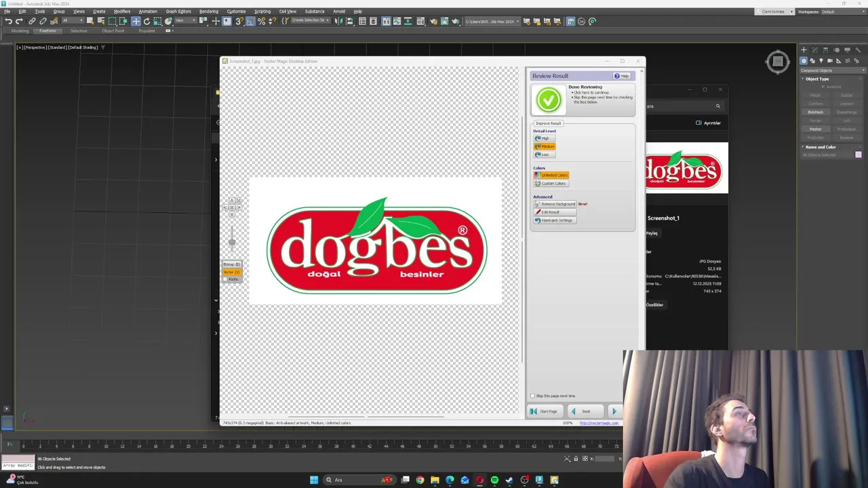Screen dimensions: 868x488
Task: Open Spotify from the taskbar
Action: click(x=494, y=480)
